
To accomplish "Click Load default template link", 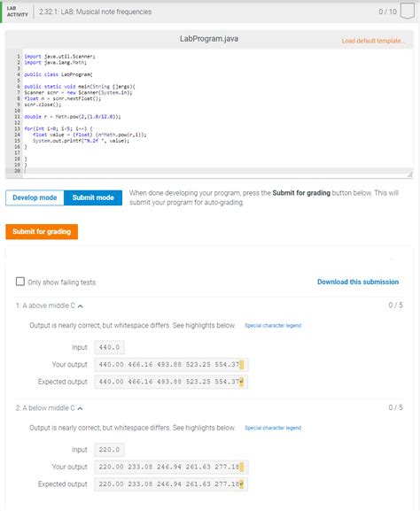I will (x=373, y=41).
